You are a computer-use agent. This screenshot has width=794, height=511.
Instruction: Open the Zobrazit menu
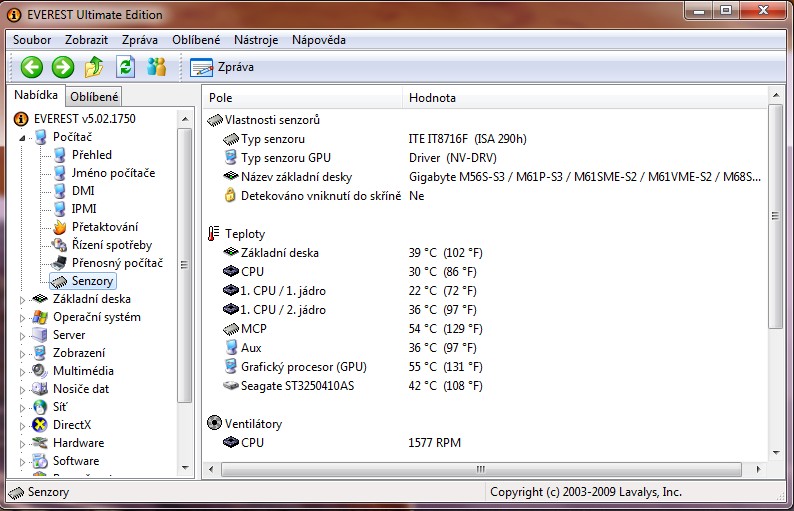[86, 40]
